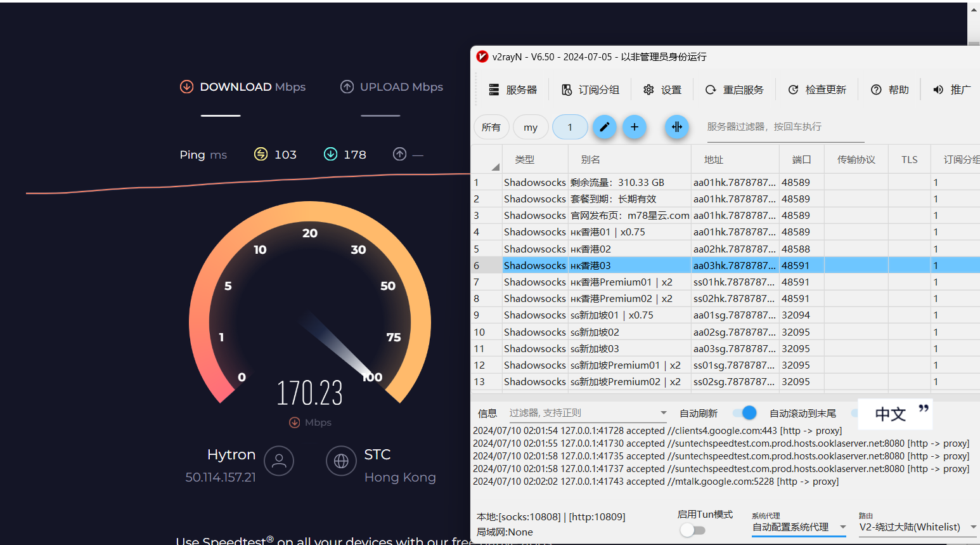Select server row SG新加坡01 | x0.75
980x545 pixels.
click(x=725, y=315)
